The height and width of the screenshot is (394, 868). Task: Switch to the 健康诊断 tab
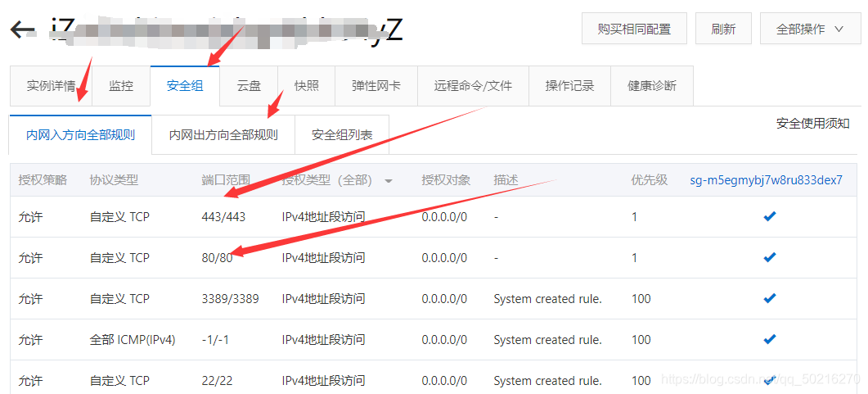click(651, 86)
